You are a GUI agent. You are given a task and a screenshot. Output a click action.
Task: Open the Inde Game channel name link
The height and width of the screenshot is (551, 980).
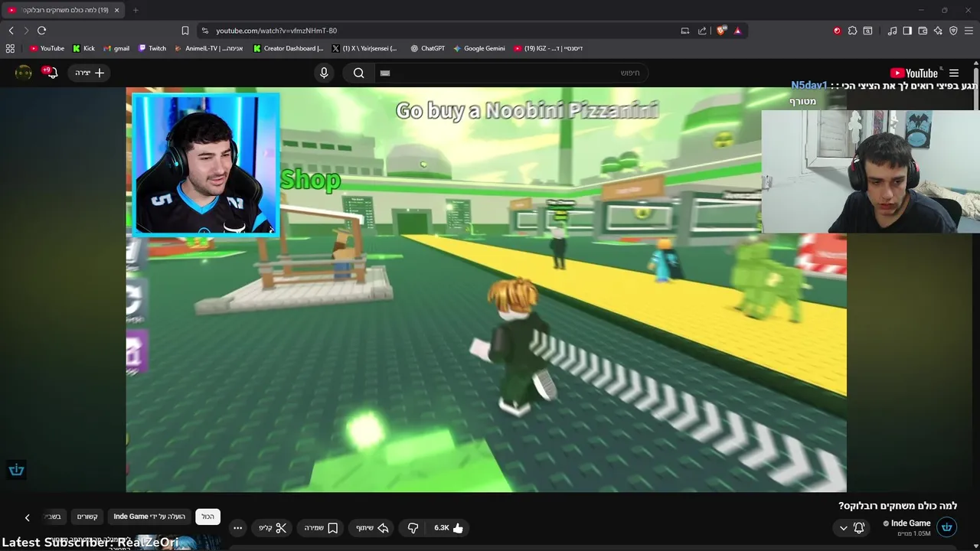point(910,523)
